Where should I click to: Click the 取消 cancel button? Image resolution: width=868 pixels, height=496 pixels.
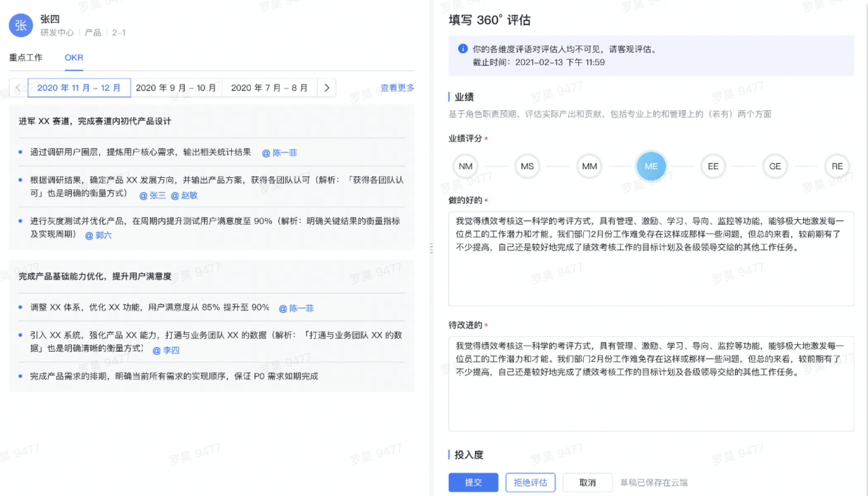point(587,482)
